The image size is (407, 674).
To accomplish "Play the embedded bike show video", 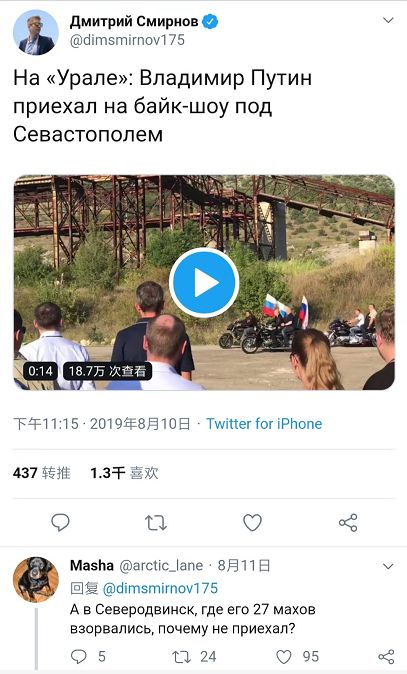I will (x=204, y=282).
